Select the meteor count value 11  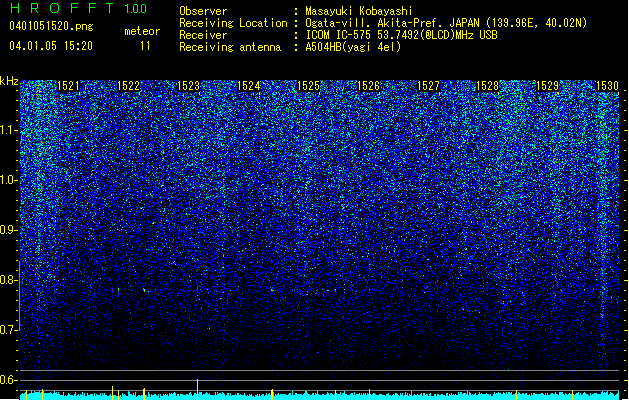145,46
